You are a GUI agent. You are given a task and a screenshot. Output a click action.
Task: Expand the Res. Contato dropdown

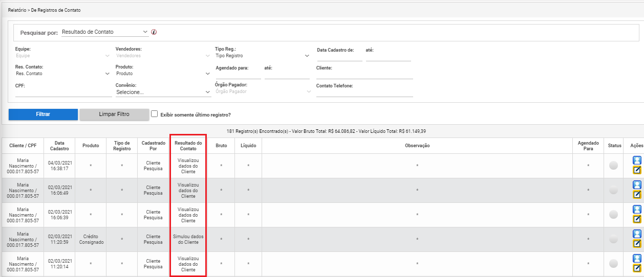[x=62, y=74]
